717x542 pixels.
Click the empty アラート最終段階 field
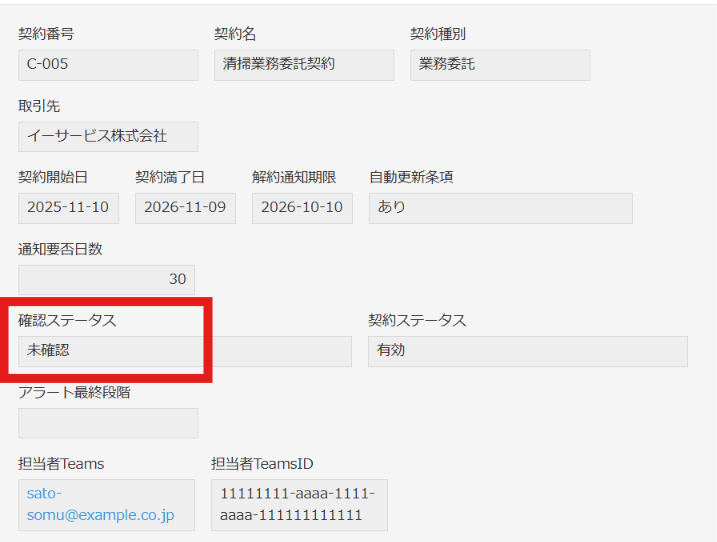tap(108, 423)
